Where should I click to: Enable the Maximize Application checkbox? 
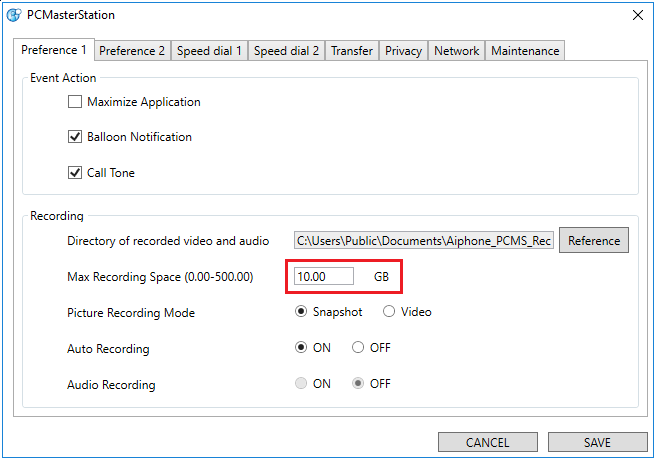pos(75,101)
